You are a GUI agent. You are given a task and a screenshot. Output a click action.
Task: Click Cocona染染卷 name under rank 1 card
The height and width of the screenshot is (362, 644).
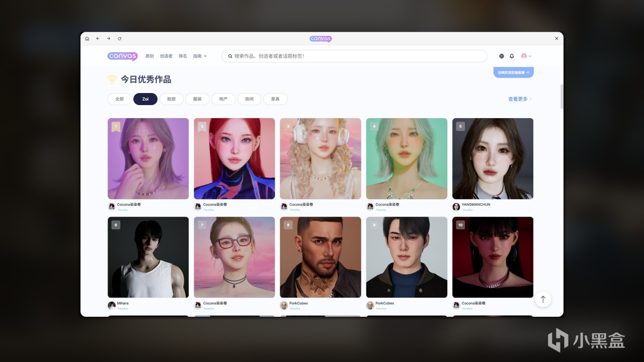coord(129,205)
